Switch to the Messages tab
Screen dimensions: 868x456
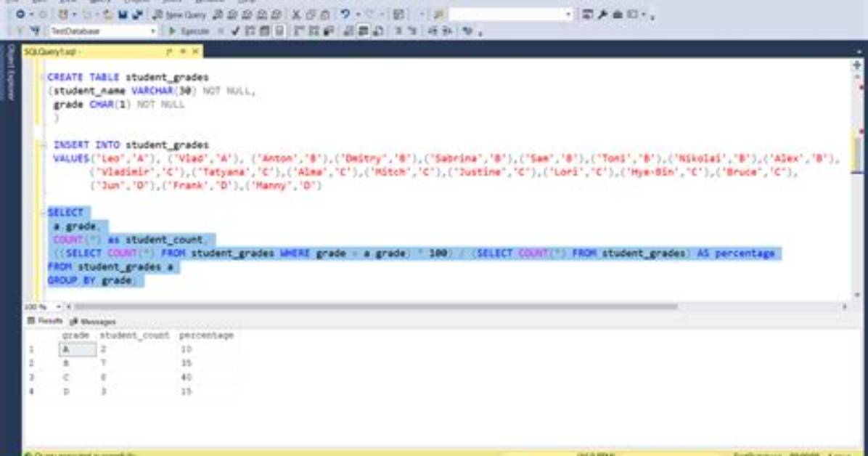click(x=93, y=322)
